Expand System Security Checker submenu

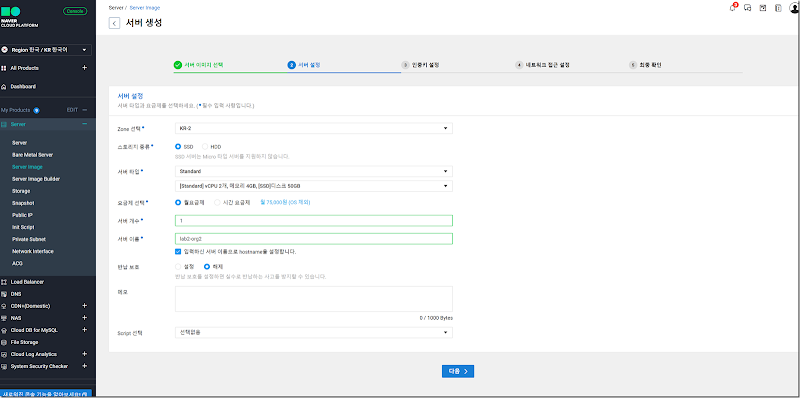(x=85, y=366)
